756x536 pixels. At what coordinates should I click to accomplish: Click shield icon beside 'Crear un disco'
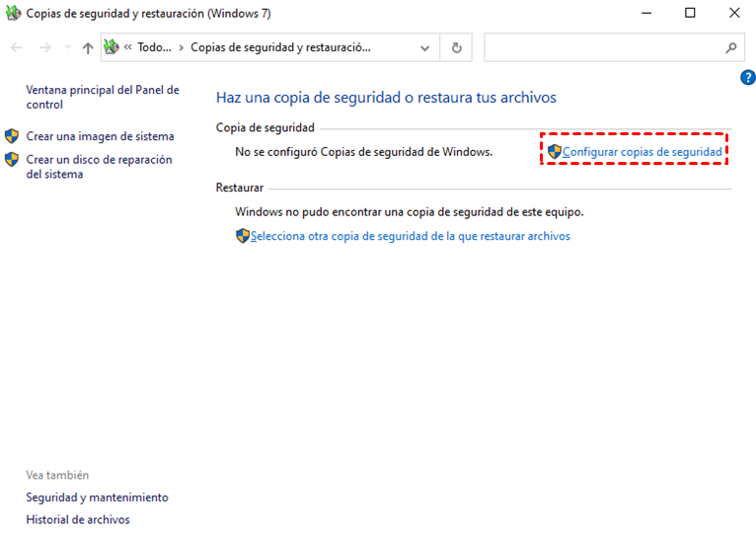[x=12, y=159]
